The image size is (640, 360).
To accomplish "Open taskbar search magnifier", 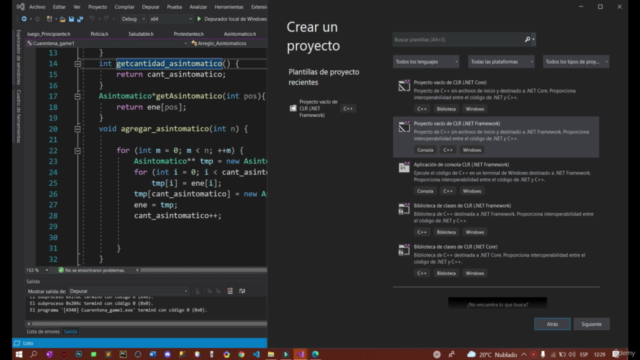I will pos(33,354).
